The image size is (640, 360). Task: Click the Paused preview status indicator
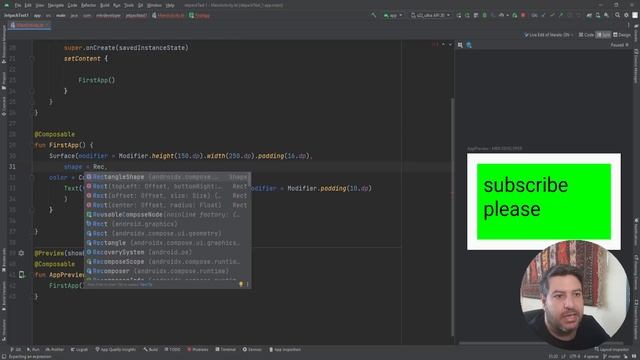point(619,45)
